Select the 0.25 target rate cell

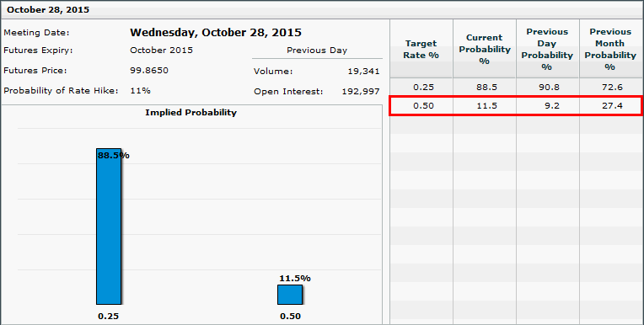[421, 87]
